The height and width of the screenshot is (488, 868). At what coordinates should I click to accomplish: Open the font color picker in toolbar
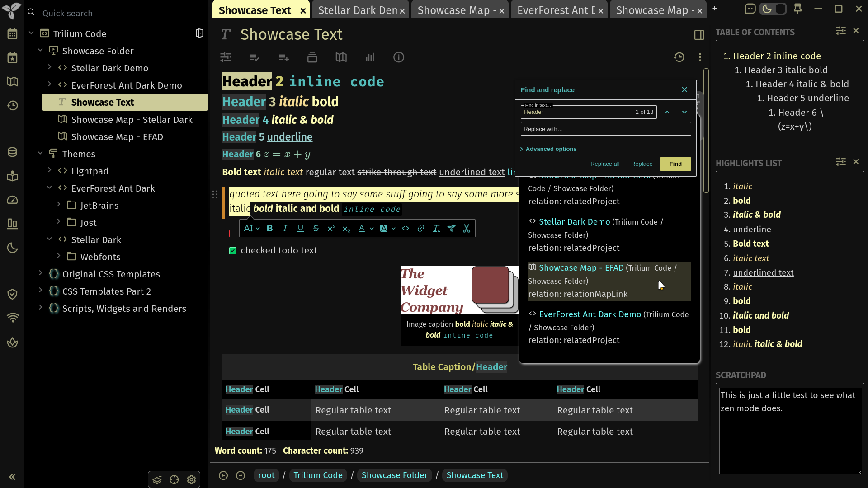click(x=366, y=229)
